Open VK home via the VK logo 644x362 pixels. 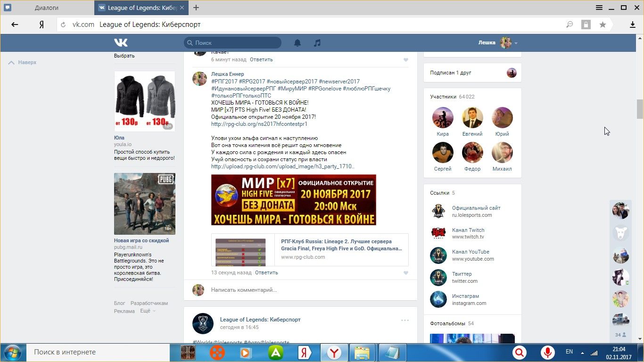[x=121, y=43]
